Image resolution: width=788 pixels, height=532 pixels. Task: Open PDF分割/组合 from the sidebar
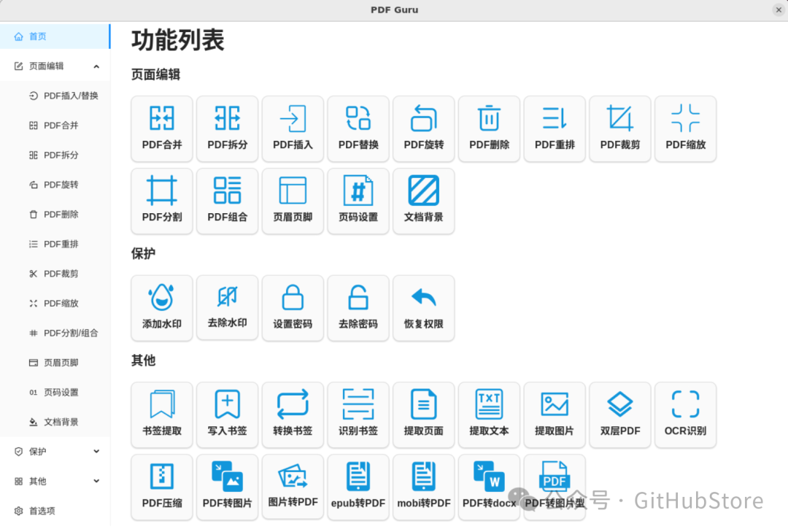55,333
